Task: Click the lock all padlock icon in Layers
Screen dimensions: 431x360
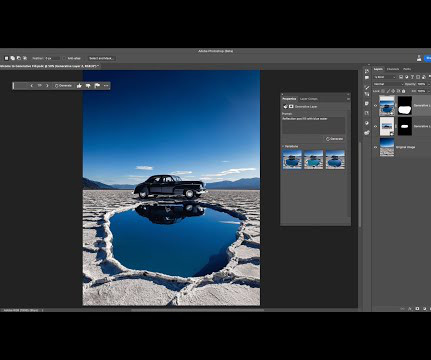Action: pos(404,91)
